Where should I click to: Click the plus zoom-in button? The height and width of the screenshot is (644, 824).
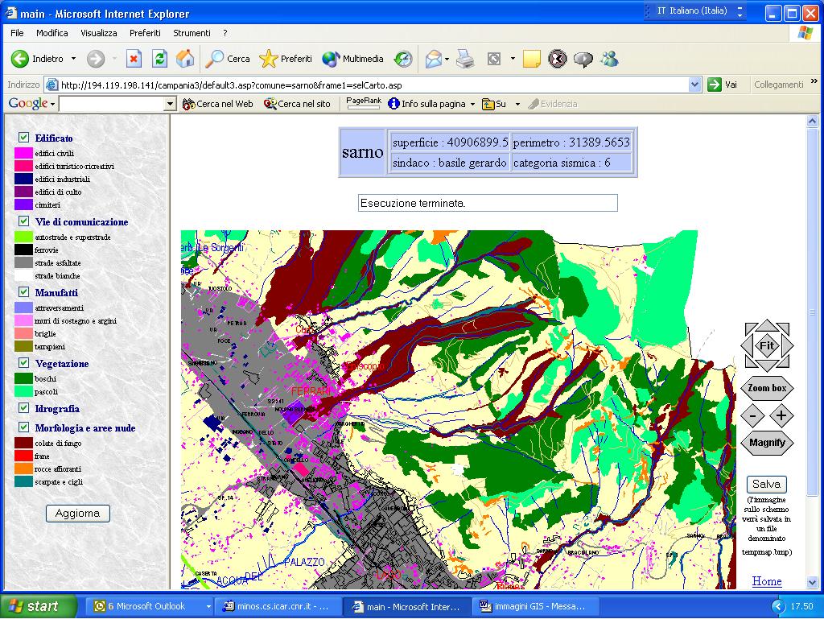tap(781, 416)
